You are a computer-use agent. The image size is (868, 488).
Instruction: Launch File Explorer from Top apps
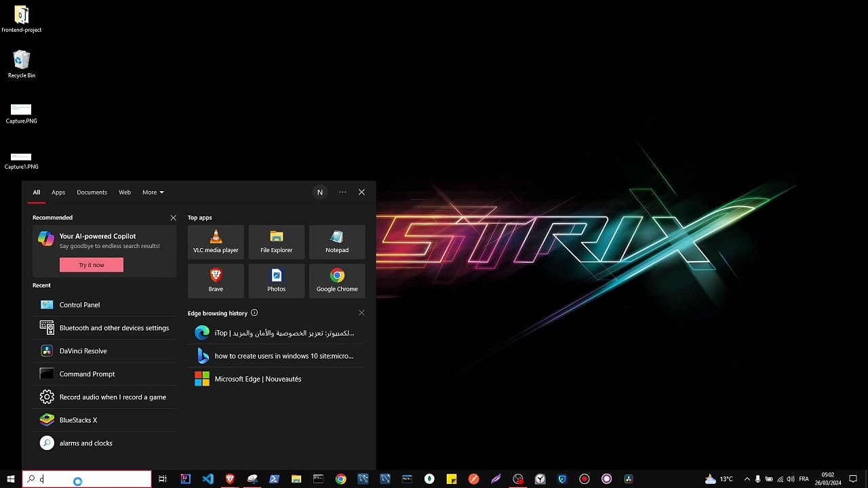[x=277, y=242]
